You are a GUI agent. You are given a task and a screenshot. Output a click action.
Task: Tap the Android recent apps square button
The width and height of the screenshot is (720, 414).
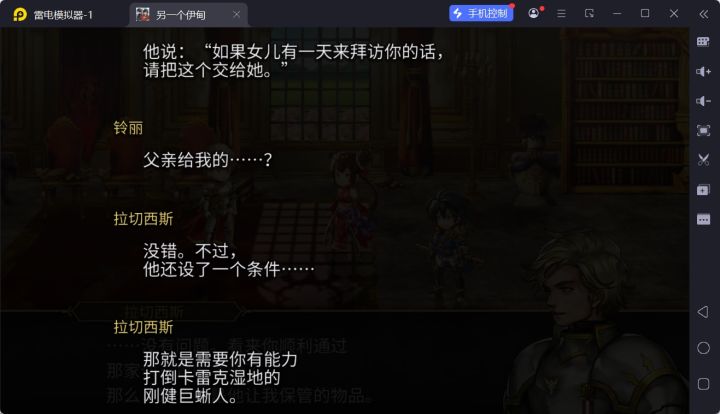(703, 384)
